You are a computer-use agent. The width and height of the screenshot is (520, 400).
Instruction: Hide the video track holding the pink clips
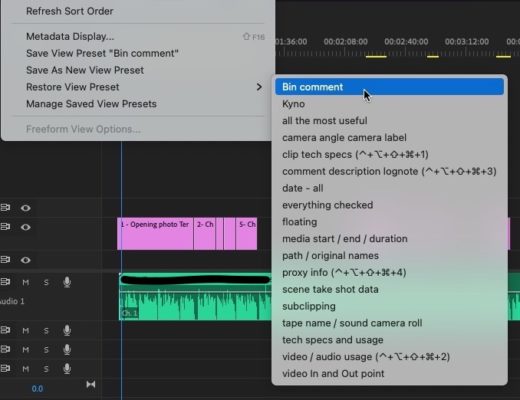pyautogui.click(x=26, y=227)
